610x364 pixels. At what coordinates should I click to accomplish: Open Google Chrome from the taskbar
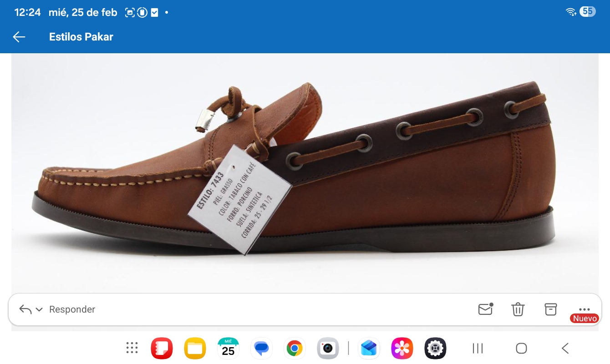(295, 349)
